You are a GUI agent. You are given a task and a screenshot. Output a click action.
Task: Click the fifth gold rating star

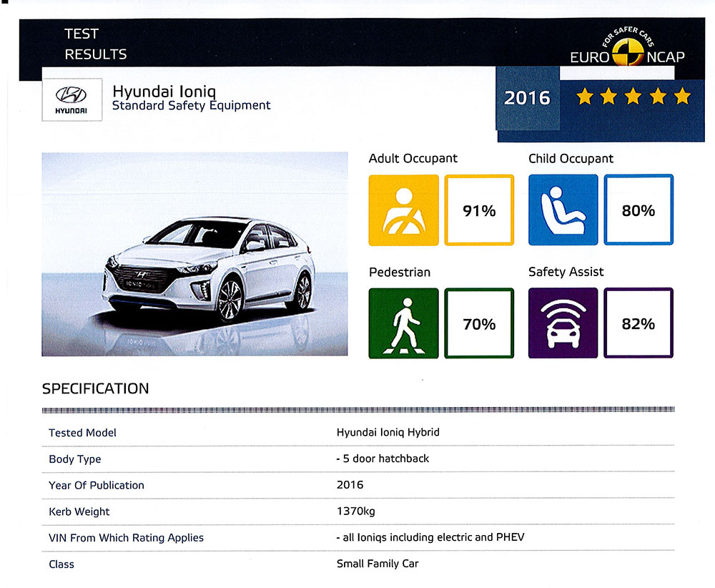point(682,97)
